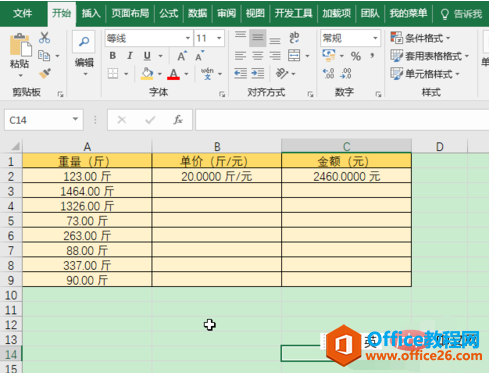Toggle middle vertical alignment
Viewport: 489px width, 373px height.
pos(257,38)
